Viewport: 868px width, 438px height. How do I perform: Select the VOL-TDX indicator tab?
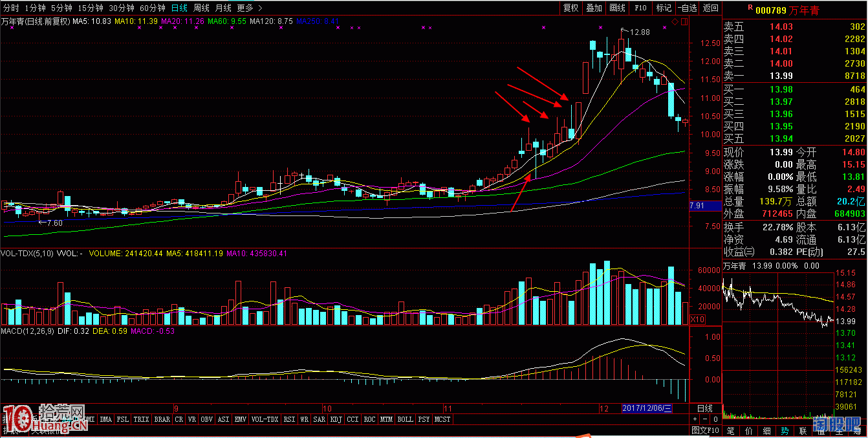[265, 419]
